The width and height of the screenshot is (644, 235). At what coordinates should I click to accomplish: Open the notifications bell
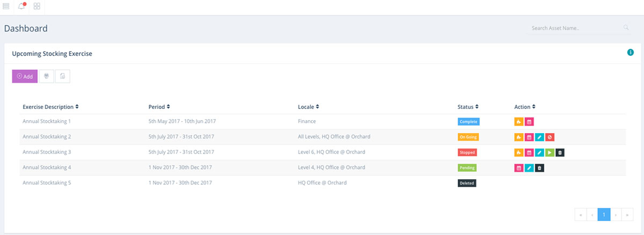point(21,6)
